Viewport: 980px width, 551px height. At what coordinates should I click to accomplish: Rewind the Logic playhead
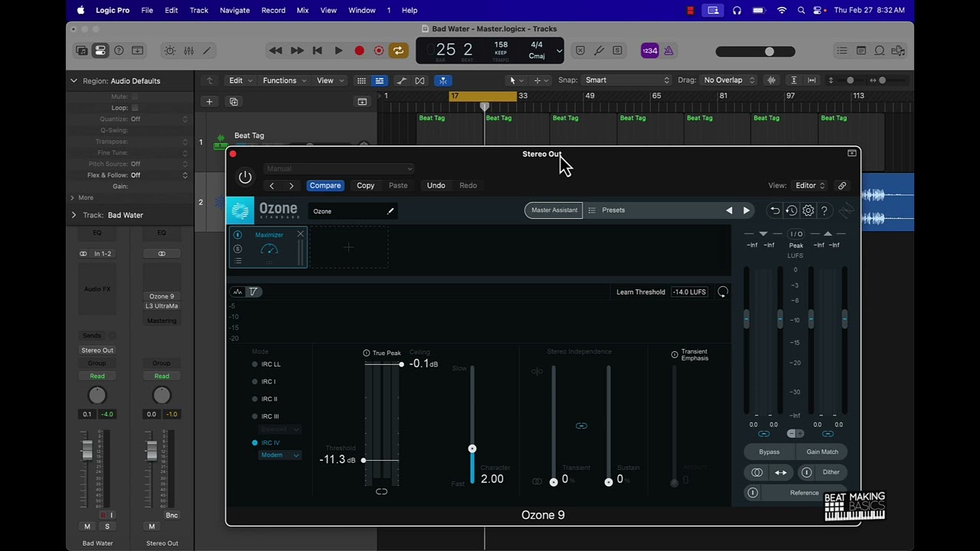point(276,51)
